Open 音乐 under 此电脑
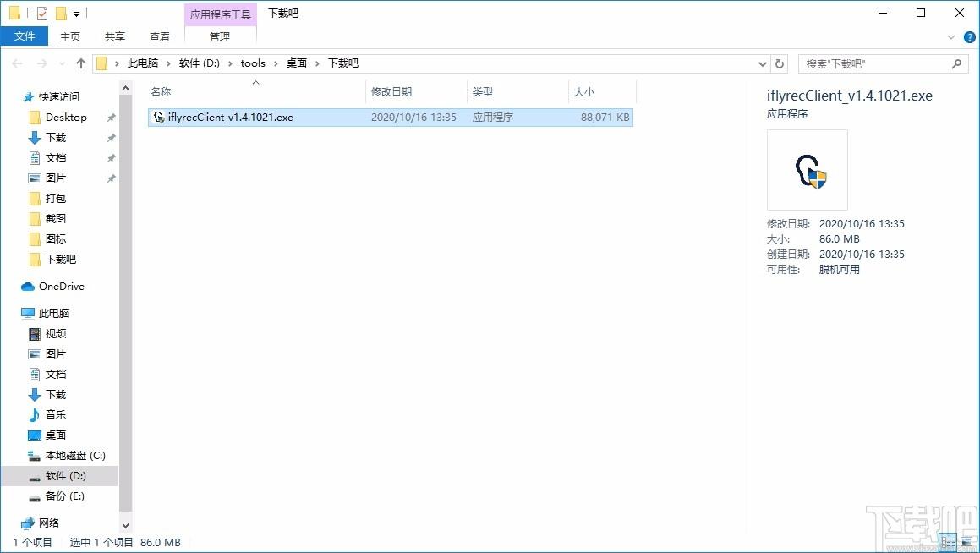 [x=56, y=415]
